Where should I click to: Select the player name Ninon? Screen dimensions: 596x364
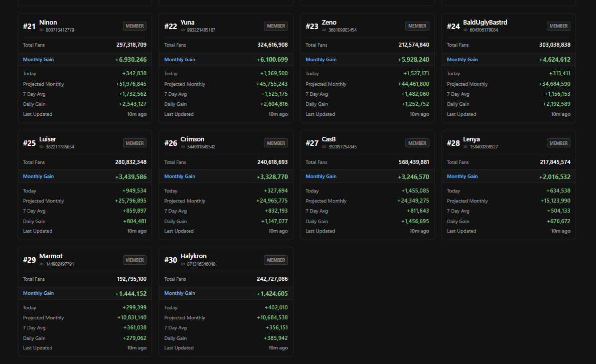[48, 23]
